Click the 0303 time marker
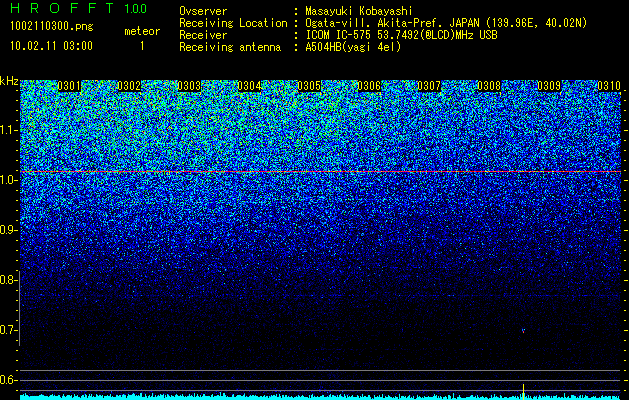The height and width of the screenshot is (400, 629). (189, 86)
